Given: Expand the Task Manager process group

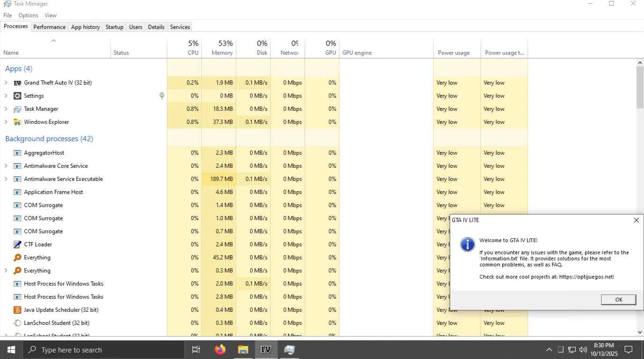Looking at the screenshot, I should point(6,109).
